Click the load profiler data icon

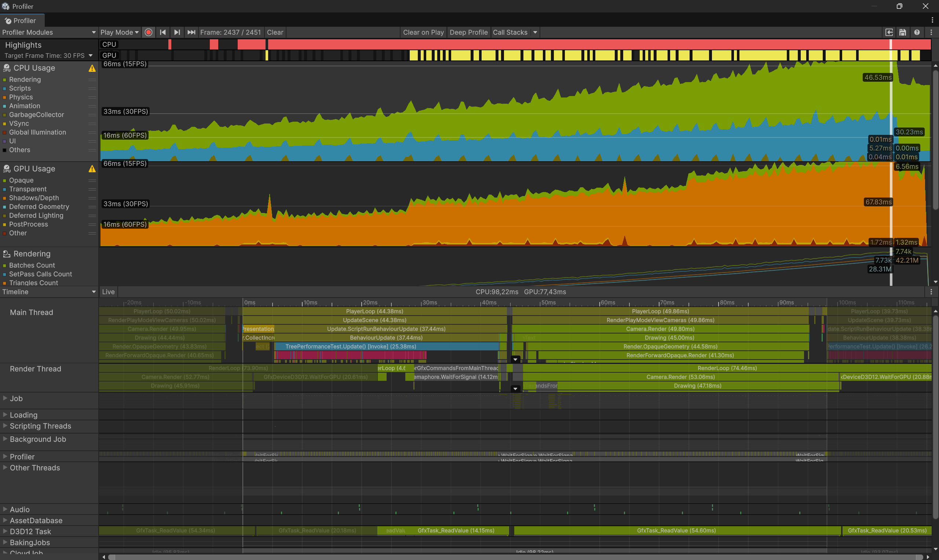click(x=889, y=33)
